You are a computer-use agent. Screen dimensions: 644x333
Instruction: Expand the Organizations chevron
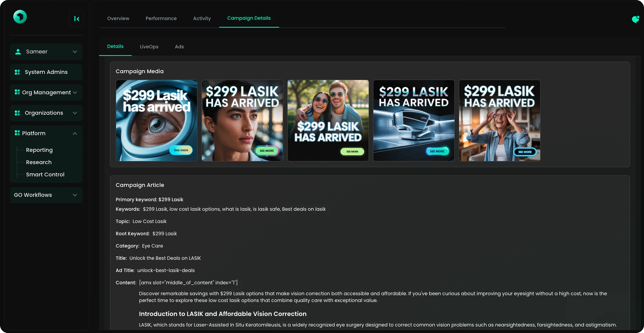click(75, 113)
